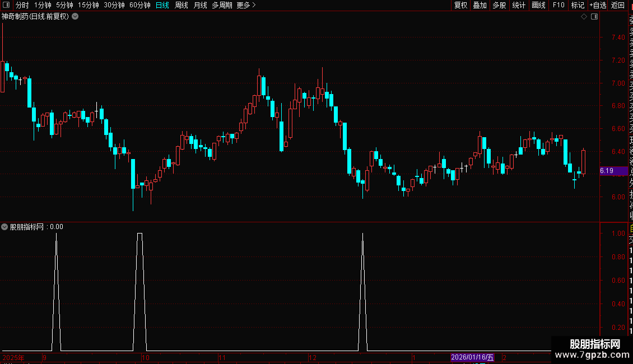Screen dimensions: 633x364
Task: Click month 12 on time axis
Action: [313, 357]
